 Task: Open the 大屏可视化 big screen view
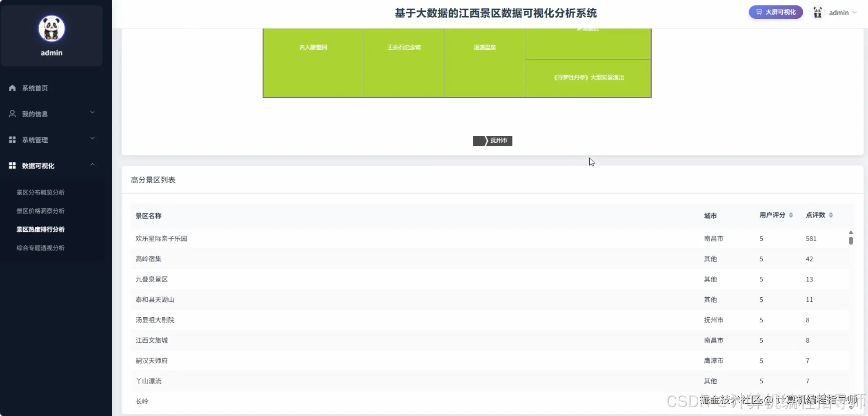tap(775, 12)
